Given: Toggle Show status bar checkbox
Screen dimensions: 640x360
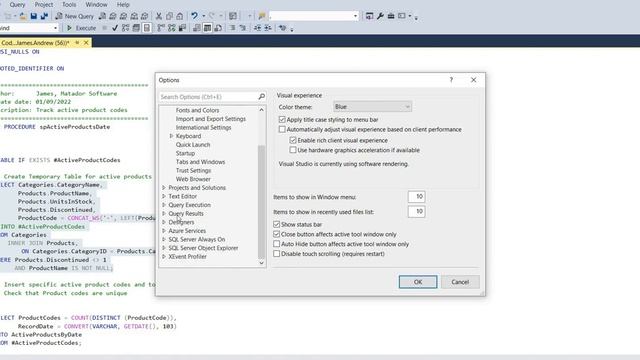Looking at the screenshot, I should point(277,224).
